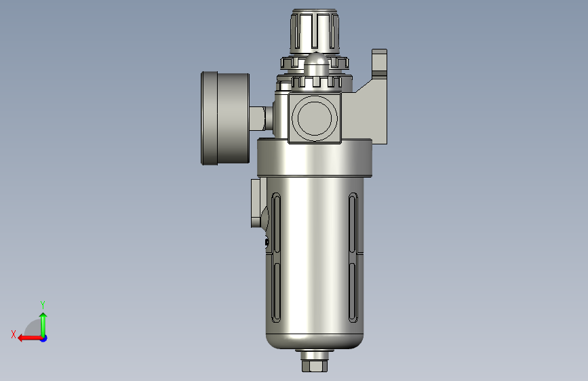Screen dimensions: 588x381
Task: Click the blue Z axis dot of the triad
Action: coord(44,338)
